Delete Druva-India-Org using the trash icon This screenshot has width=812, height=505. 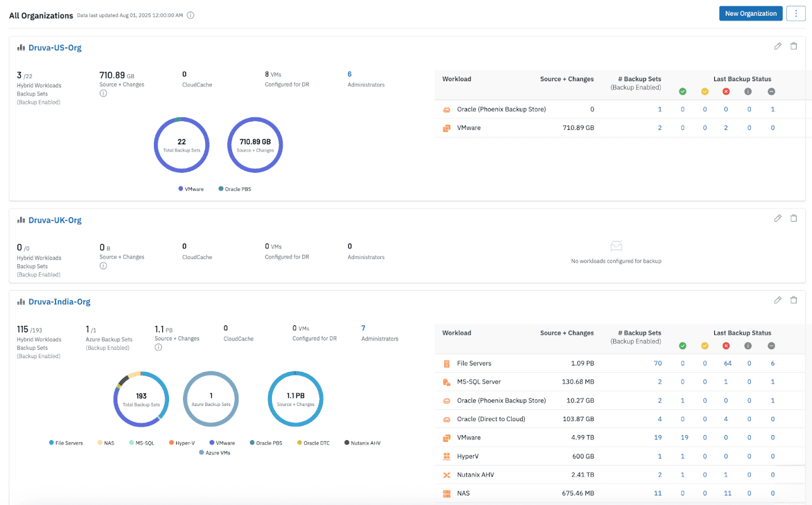pyautogui.click(x=794, y=300)
